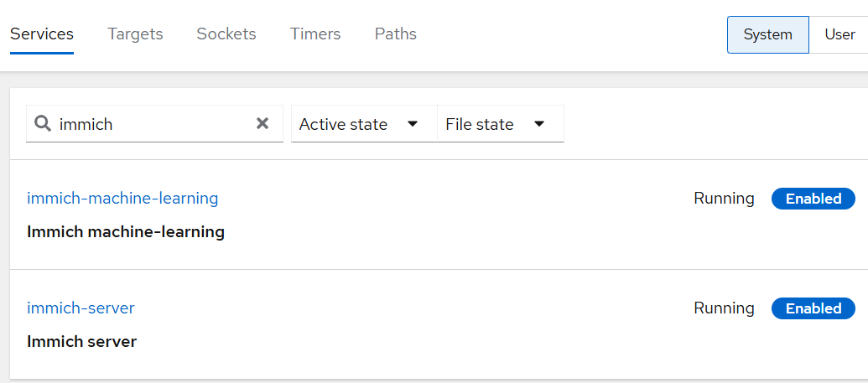Click the File state caret arrow

pyautogui.click(x=539, y=124)
